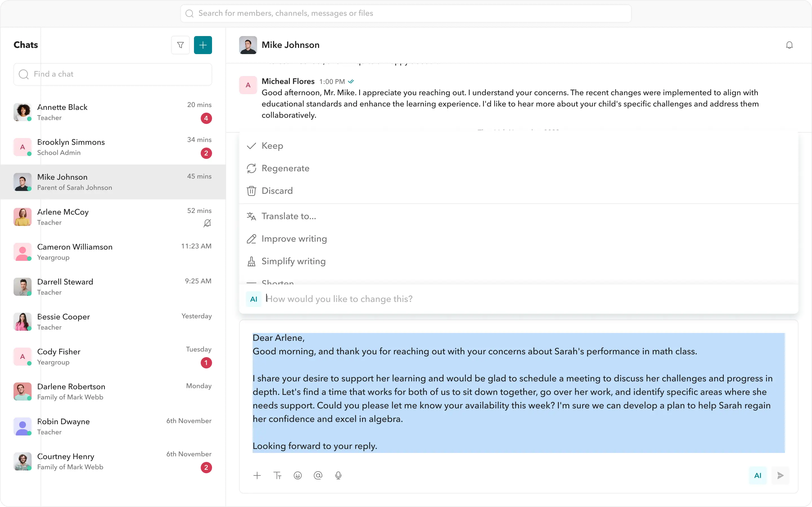The height and width of the screenshot is (507, 812).
Task: Open the Shorten option in AI menu
Action: [x=278, y=283]
